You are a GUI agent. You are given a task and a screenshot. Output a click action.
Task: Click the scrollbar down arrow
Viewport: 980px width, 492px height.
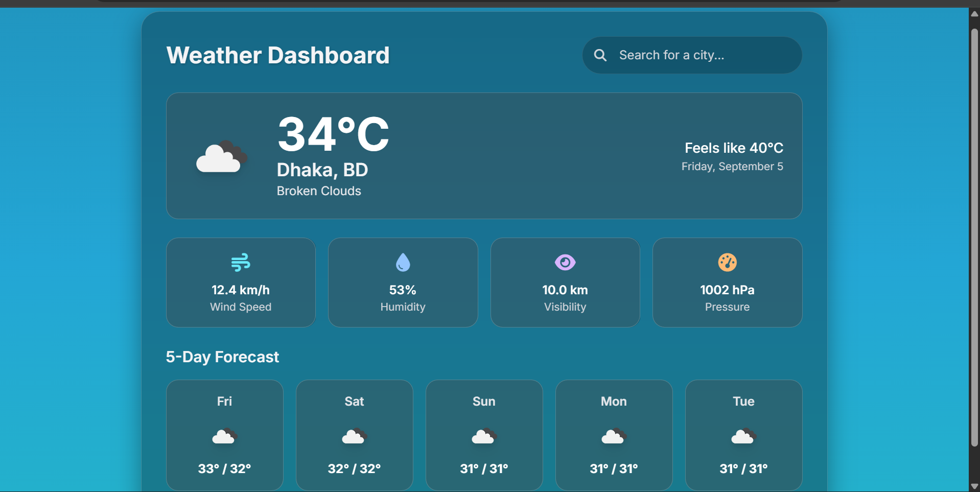[x=974, y=486]
